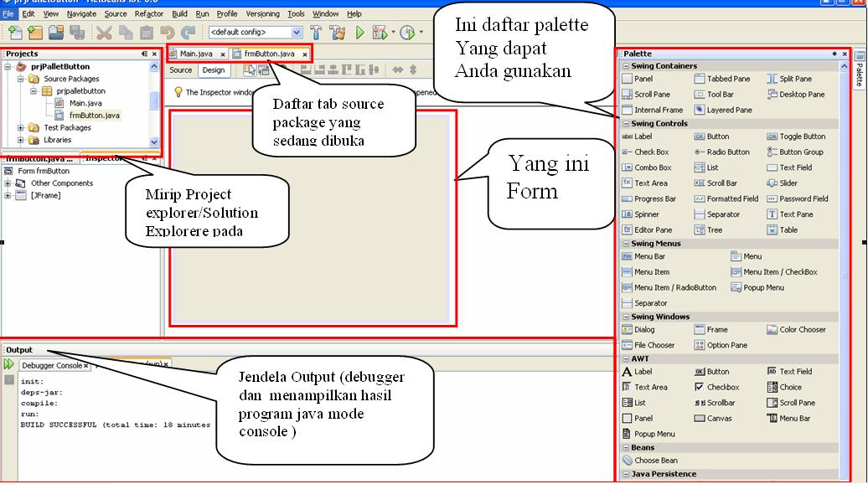Switch to the Main.java editor tab
Screen dimensions: 868x484
click(196, 54)
